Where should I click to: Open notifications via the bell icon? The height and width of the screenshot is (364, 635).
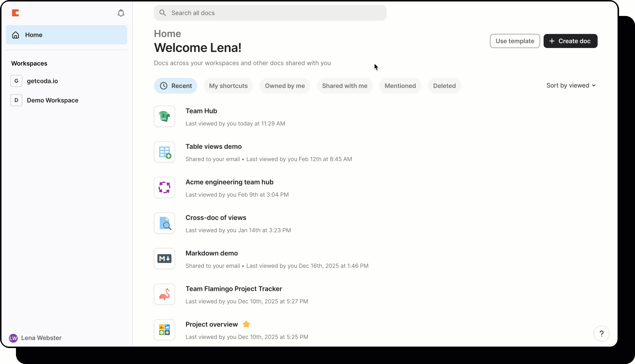[121, 13]
